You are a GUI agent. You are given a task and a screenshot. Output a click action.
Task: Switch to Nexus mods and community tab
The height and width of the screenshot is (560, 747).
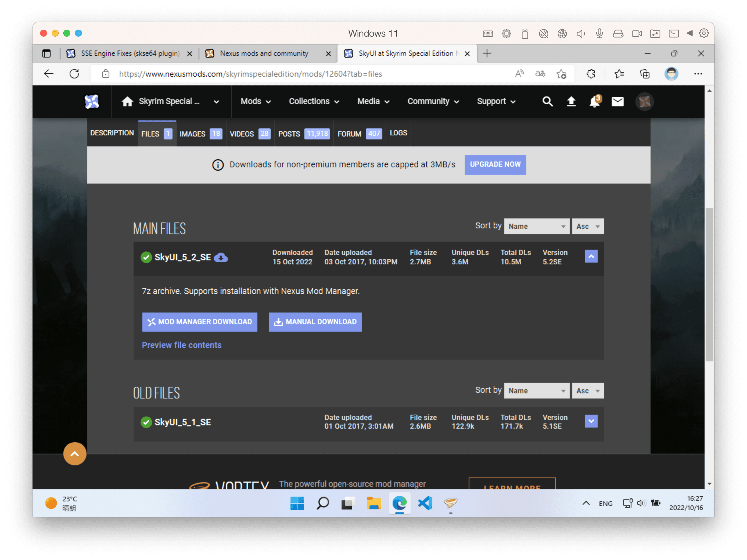click(x=263, y=53)
